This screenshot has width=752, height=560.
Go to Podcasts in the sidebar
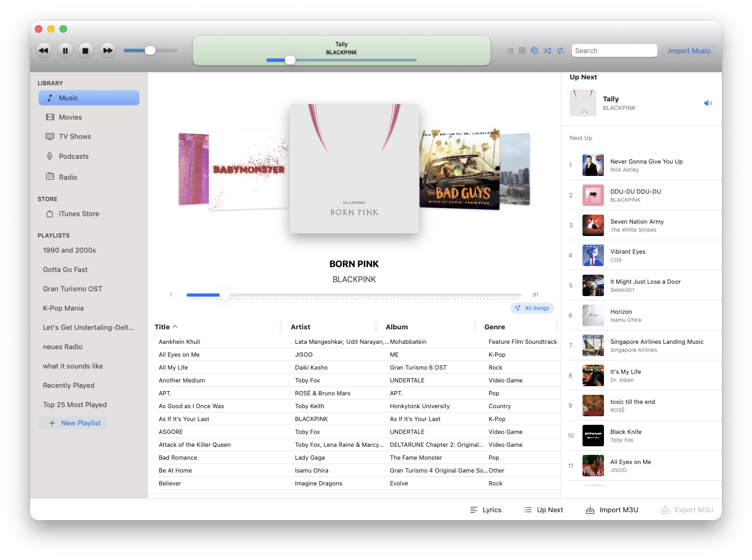point(89,156)
